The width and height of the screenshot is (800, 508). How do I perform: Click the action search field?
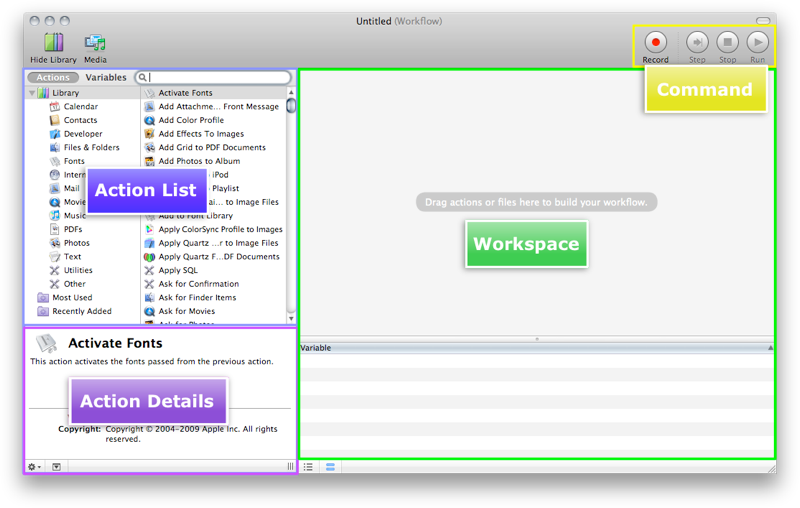click(213, 78)
